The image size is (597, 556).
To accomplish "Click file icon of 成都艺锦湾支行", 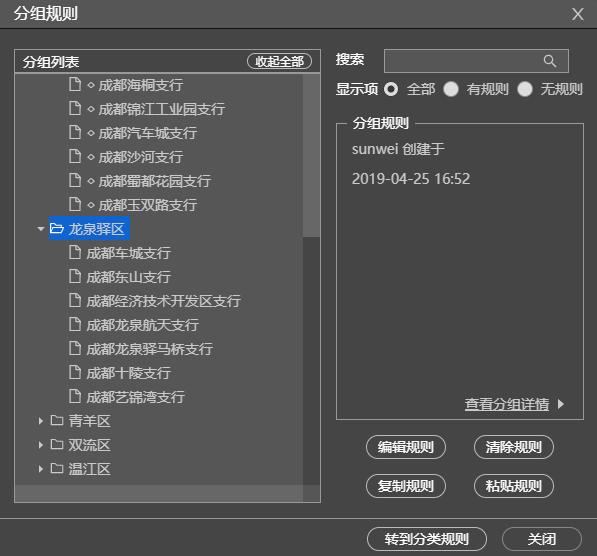I will click(75, 396).
